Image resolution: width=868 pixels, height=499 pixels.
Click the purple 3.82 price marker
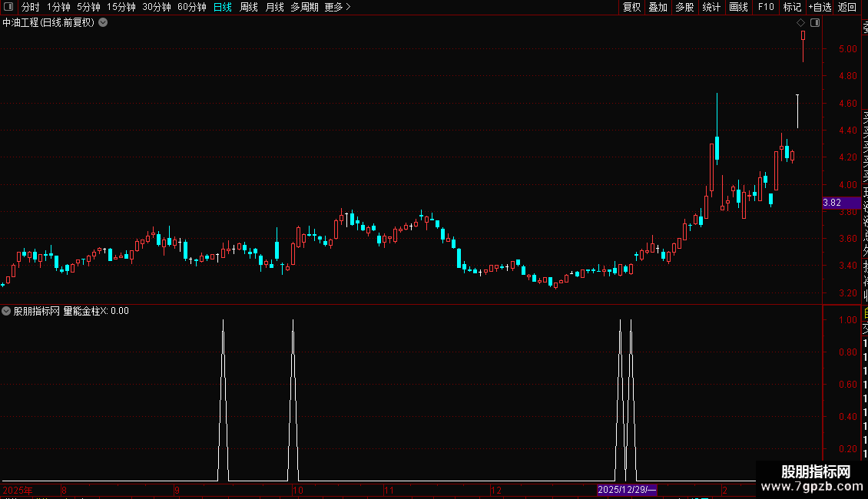[x=841, y=203]
